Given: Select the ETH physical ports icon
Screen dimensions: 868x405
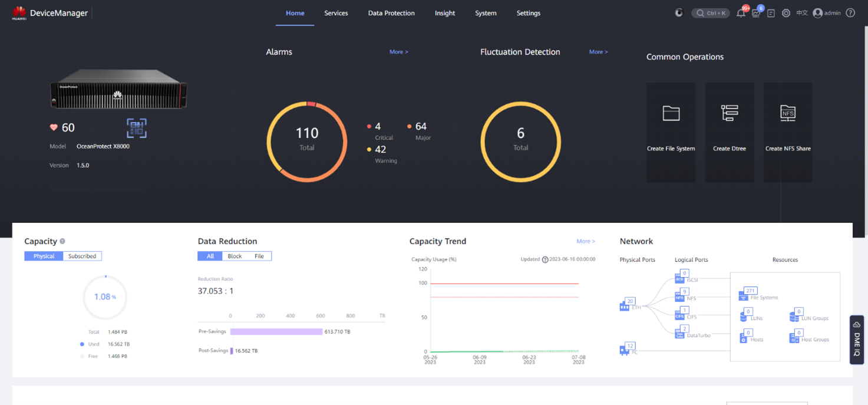Looking at the screenshot, I should coord(625,306).
